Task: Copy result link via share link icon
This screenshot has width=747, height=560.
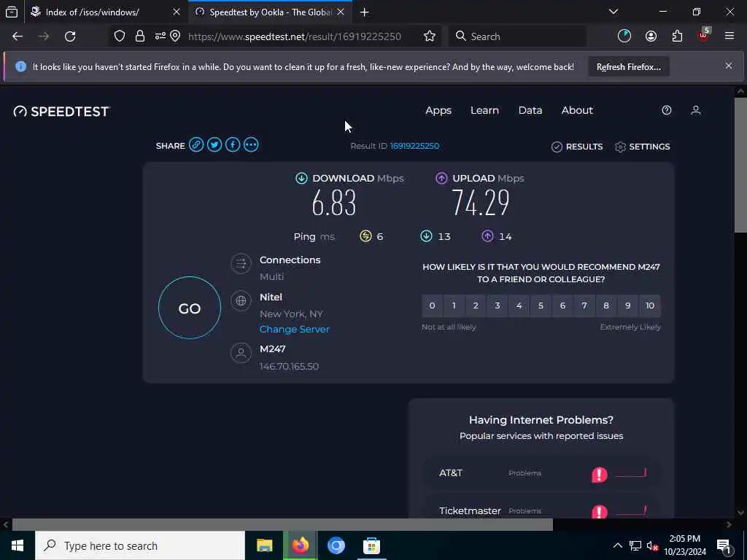Action: tap(196, 145)
